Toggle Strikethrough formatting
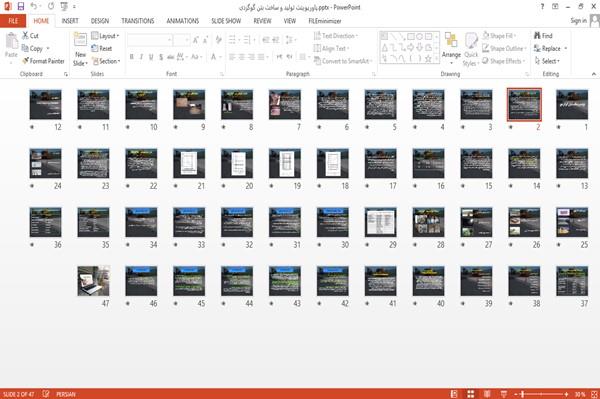 [x=171, y=57]
